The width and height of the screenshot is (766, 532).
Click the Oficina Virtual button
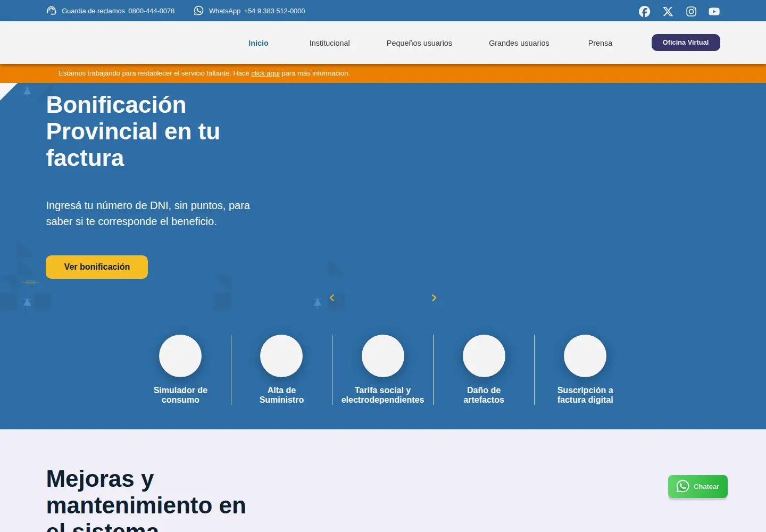(x=686, y=43)
